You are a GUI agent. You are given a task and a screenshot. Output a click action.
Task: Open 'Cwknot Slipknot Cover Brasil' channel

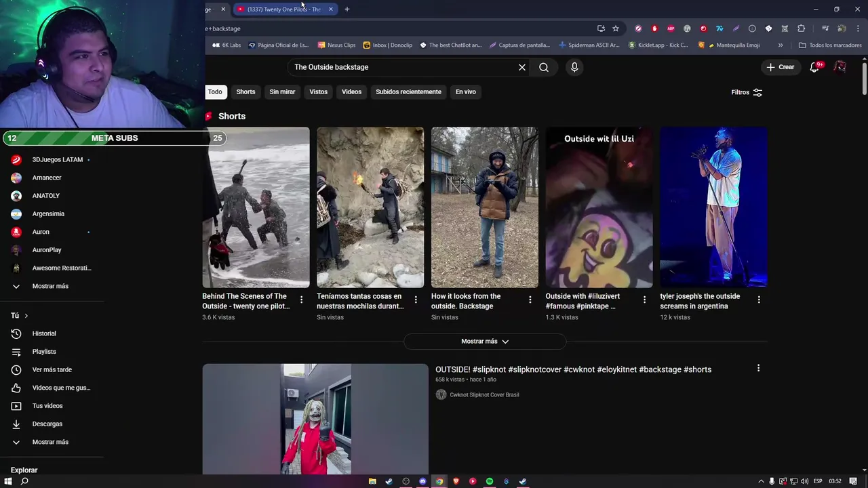(484, 394)
